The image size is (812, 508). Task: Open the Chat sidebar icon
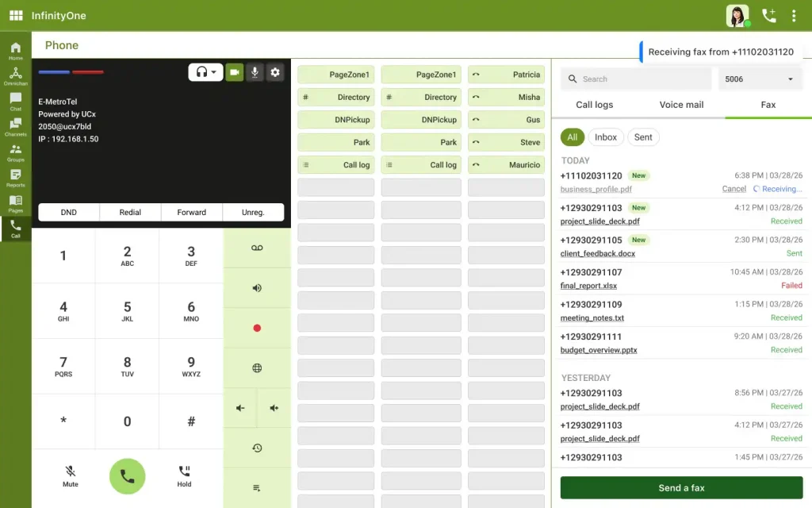coord(16,102)
